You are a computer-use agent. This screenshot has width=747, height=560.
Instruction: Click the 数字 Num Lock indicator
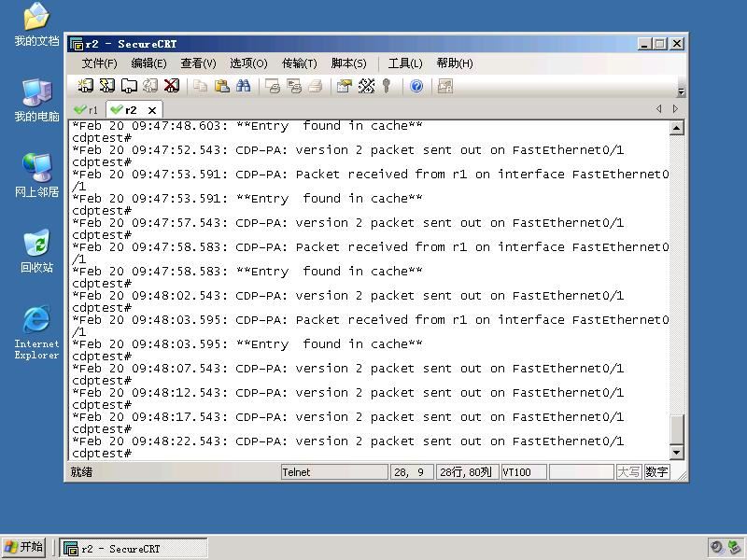point(656,472)
